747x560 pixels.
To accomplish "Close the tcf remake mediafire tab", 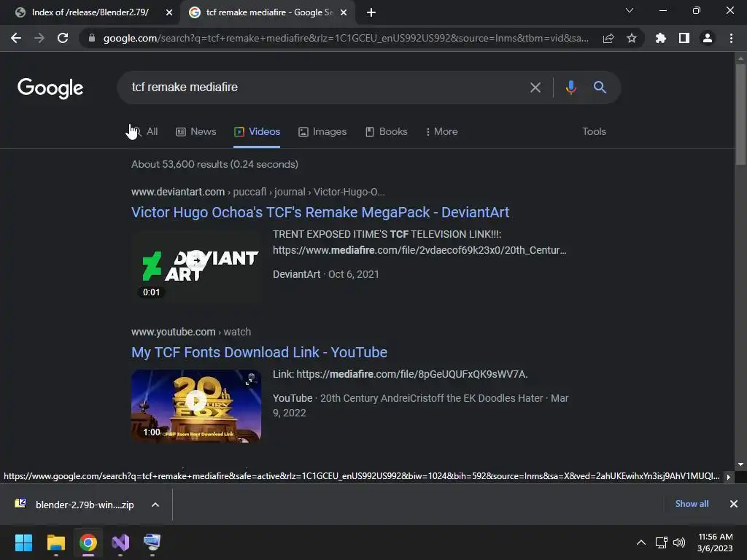I will click(x=344, y=13).
